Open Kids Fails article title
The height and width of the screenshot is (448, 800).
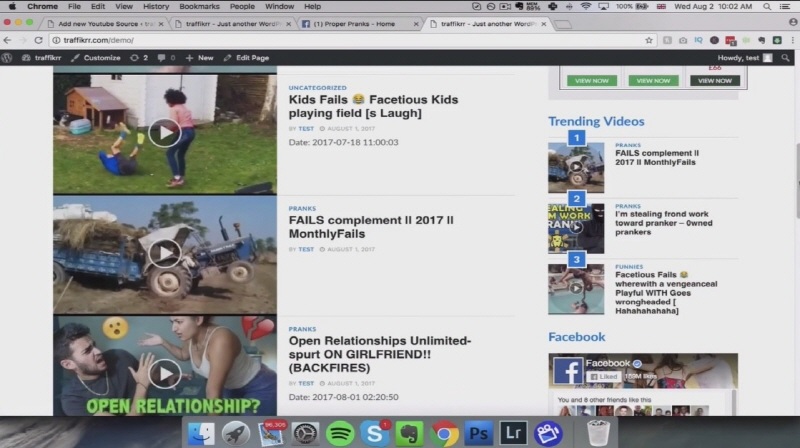[x=373, y=106]
